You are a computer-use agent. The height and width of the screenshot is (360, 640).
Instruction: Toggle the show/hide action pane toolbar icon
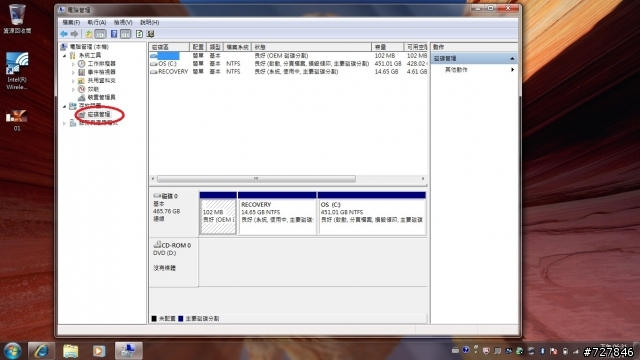(126, 34)
